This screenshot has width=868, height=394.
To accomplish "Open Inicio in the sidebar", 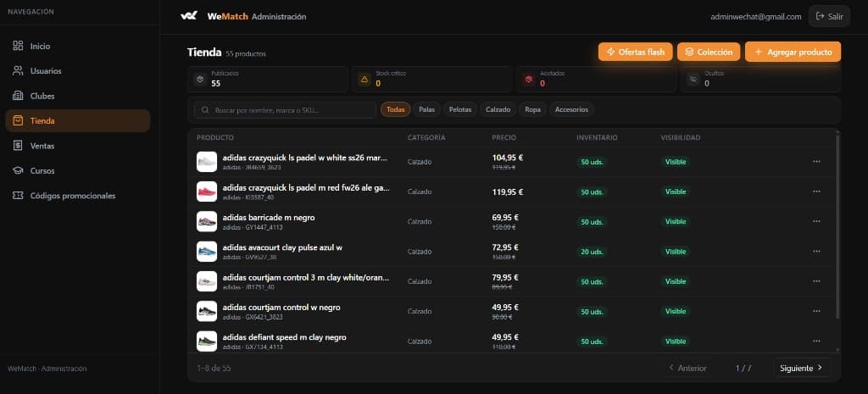I will click(77, 46).
